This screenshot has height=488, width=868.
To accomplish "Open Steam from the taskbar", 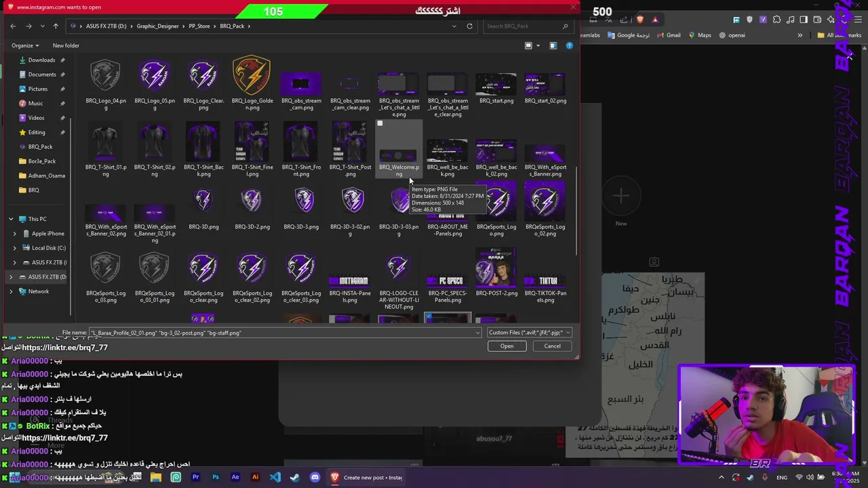I will [x=294, y=477].
